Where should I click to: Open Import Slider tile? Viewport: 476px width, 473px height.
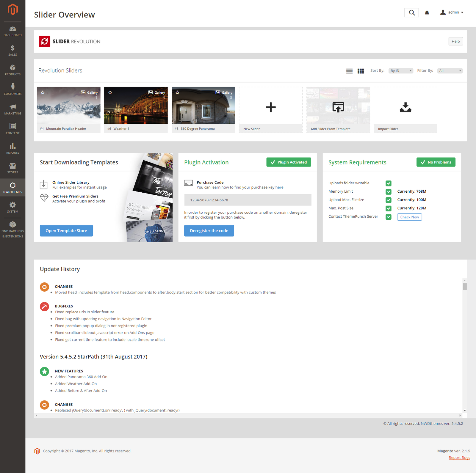405,108
